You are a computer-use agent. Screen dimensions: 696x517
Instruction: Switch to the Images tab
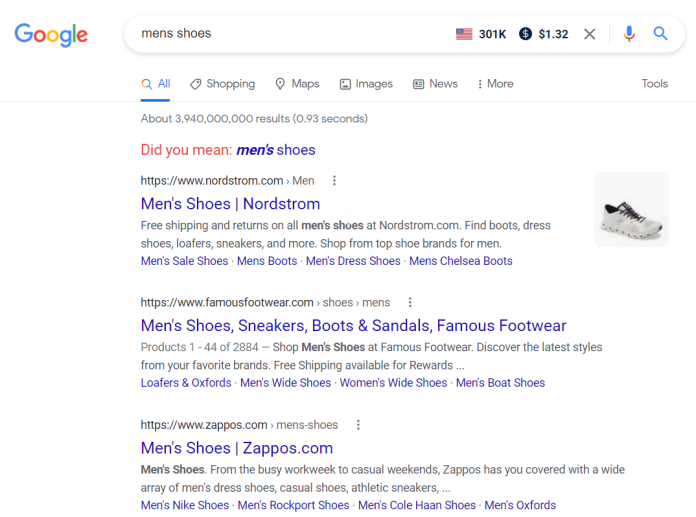[366, 84]
